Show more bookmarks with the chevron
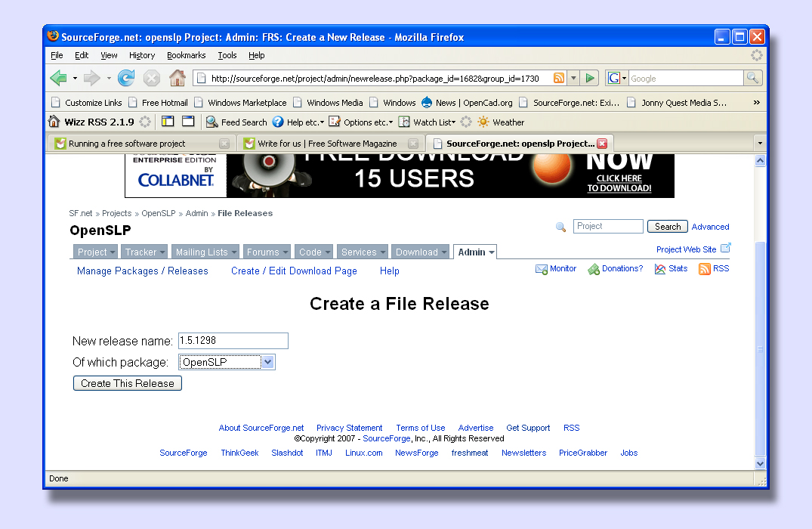Viewport: 812px width, 529px height. [x=757, y=103]
